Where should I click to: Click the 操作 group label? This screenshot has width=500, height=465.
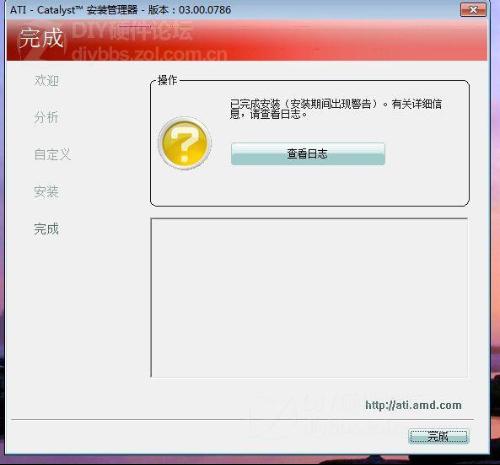pyautogui.click(x=167, y=80)
